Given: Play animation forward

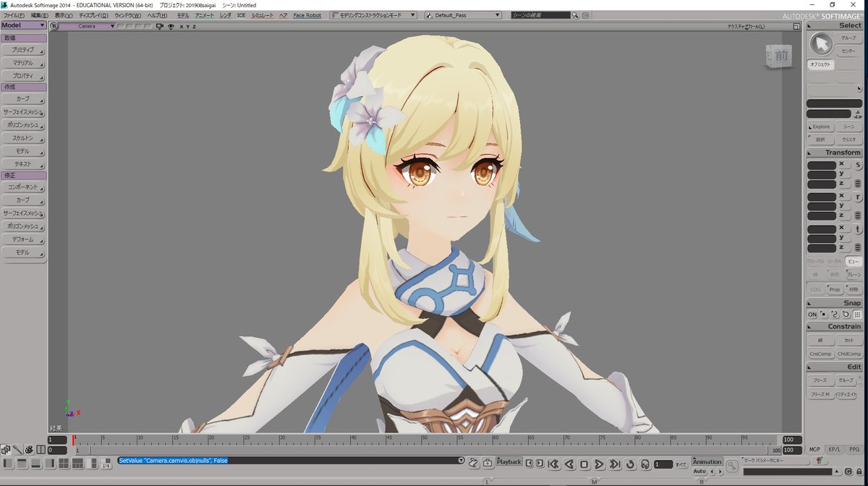Looking at the screenshot, I should pyautogui.click(x=599, y=463).
